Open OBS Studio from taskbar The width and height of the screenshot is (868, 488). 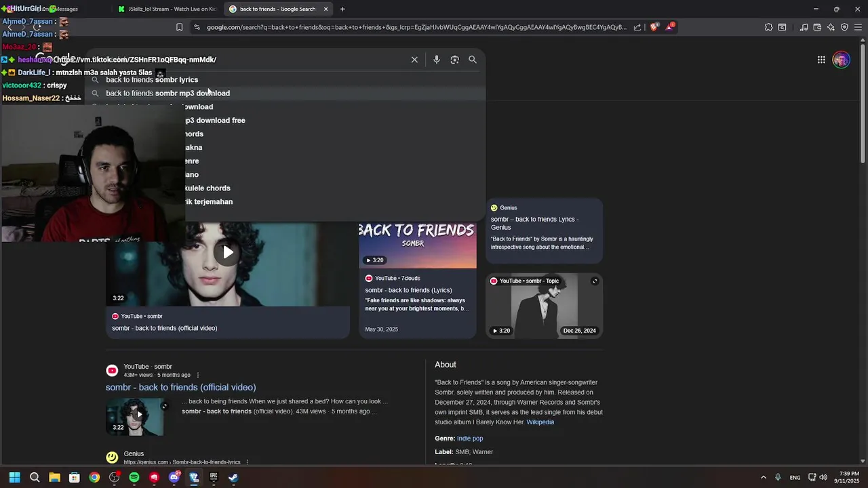tap(114, 477)
